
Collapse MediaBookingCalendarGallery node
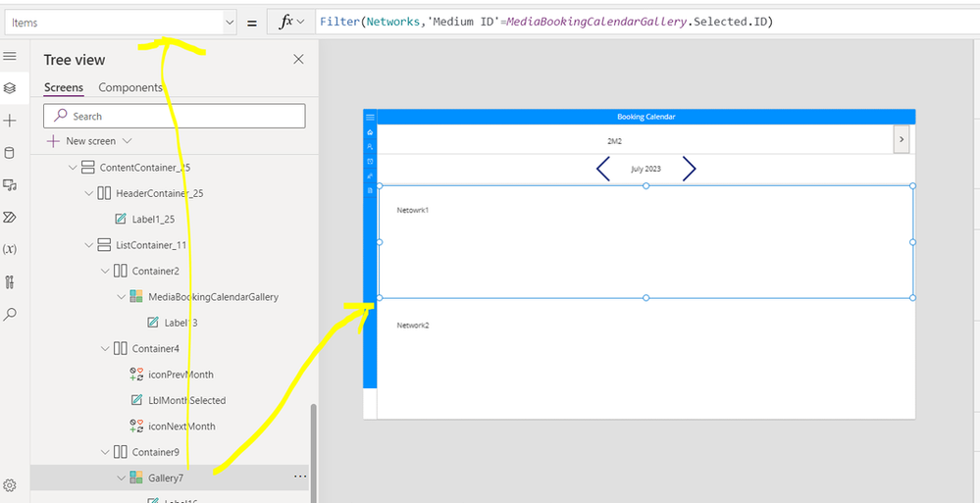122,297
